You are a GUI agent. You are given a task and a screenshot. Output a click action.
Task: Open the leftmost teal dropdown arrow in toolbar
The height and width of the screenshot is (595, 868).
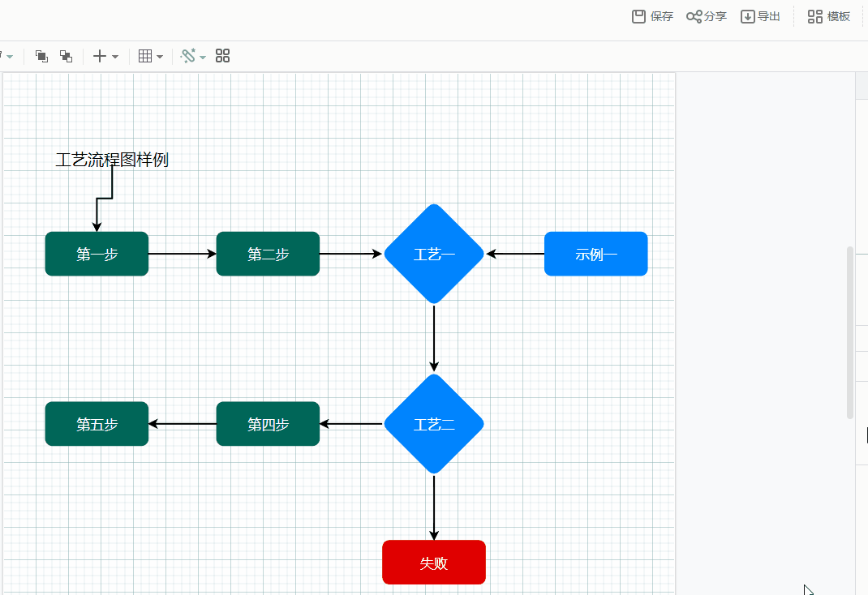(x=10, y=57)
